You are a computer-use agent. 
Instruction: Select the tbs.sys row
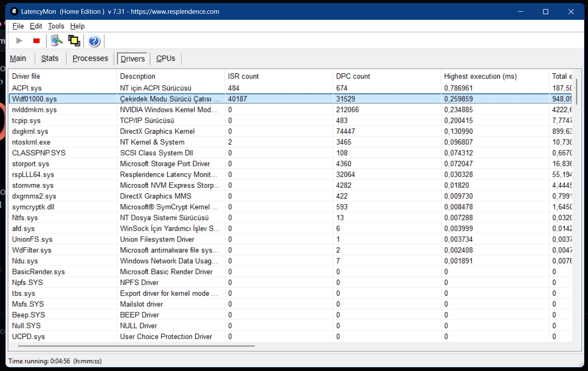point(290,293)
